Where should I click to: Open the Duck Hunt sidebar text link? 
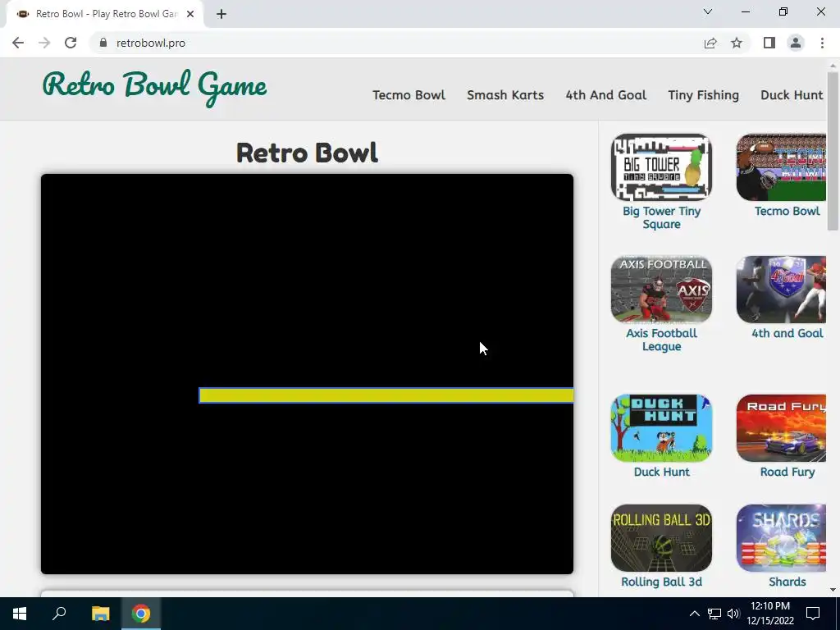click(662, 472)
